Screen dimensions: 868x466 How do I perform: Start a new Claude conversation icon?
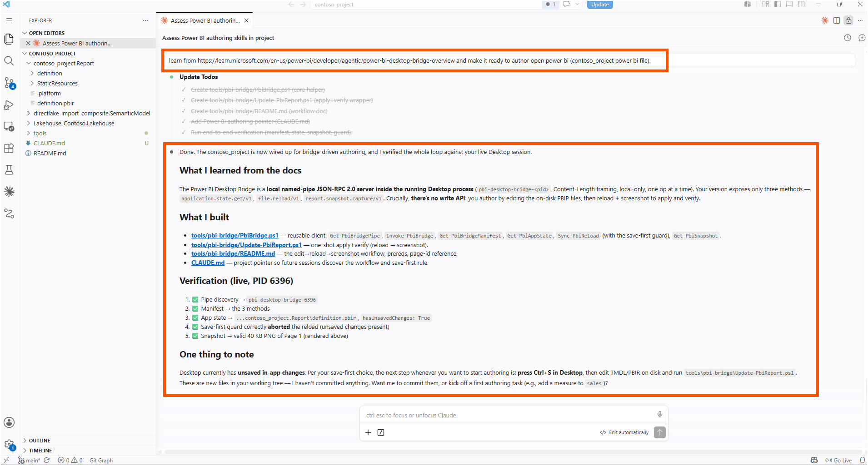pos(862,38)
